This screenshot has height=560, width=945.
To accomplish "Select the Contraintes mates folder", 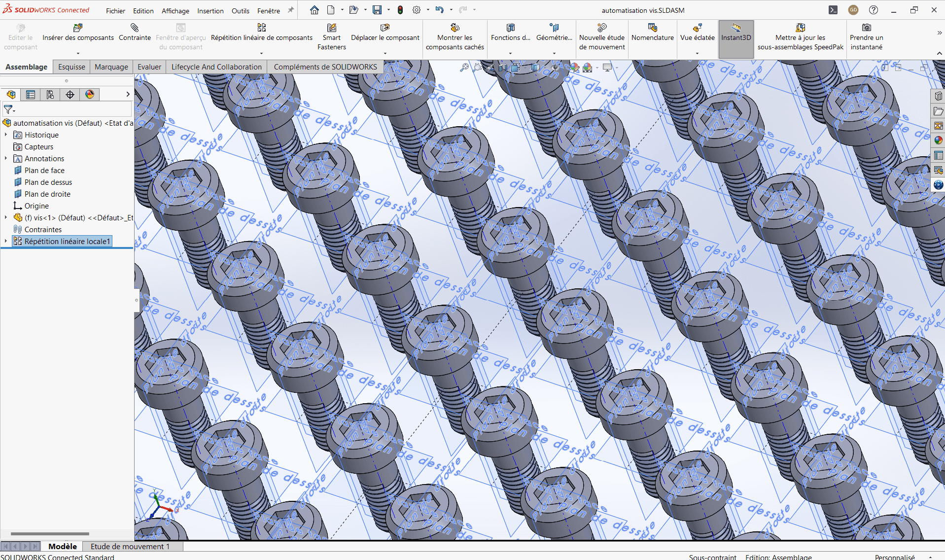I will tap(43, 229).
